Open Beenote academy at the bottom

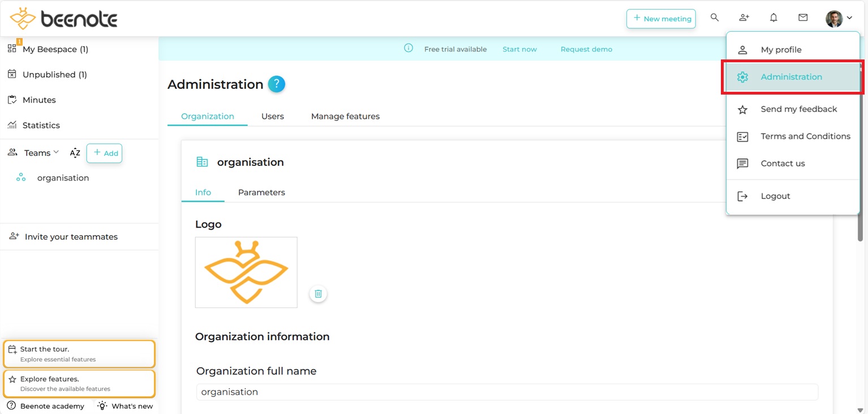[45, 406]
